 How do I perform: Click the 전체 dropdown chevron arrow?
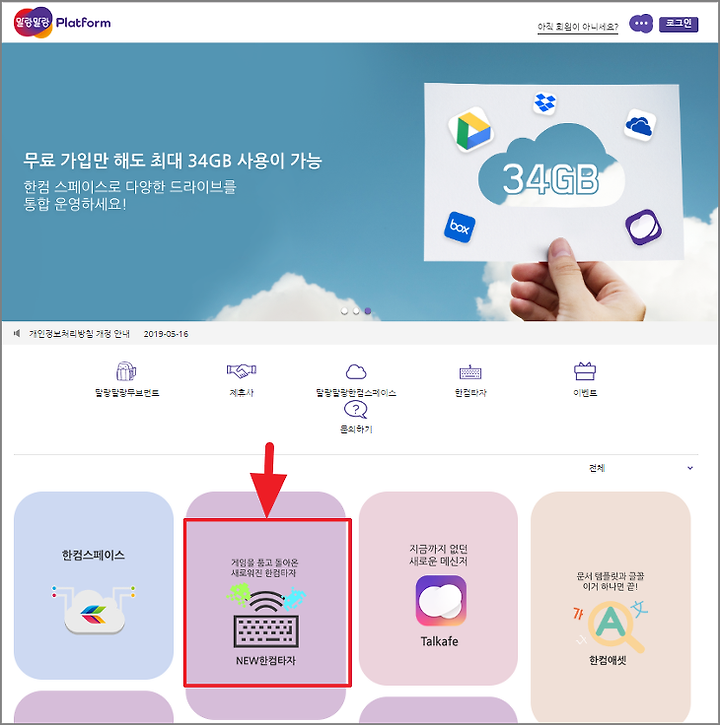(x=690, y=468)
